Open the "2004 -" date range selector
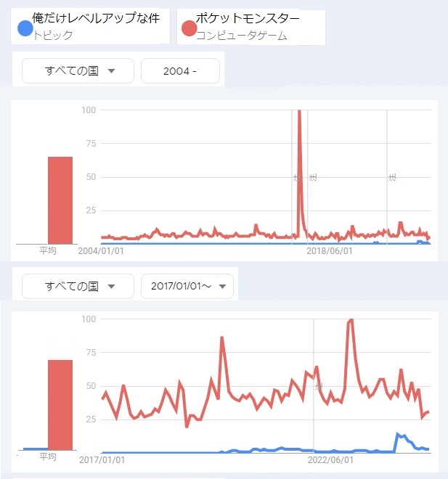This screenshot has width=448, height=479. [180, 70]
